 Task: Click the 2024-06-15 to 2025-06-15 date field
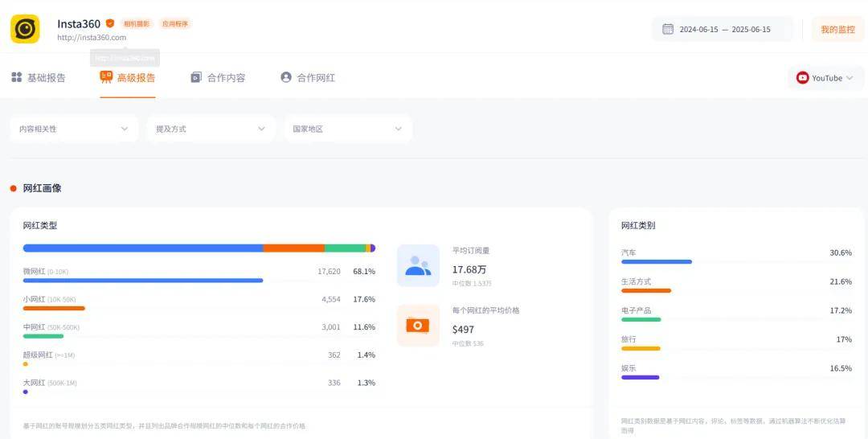click(x=724, y=30)
